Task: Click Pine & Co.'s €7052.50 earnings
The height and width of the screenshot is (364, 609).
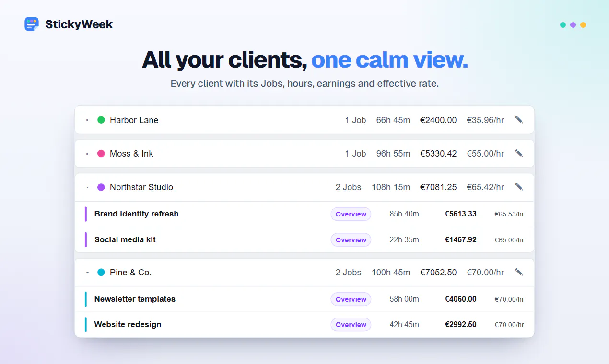Action: pos(438,273)
